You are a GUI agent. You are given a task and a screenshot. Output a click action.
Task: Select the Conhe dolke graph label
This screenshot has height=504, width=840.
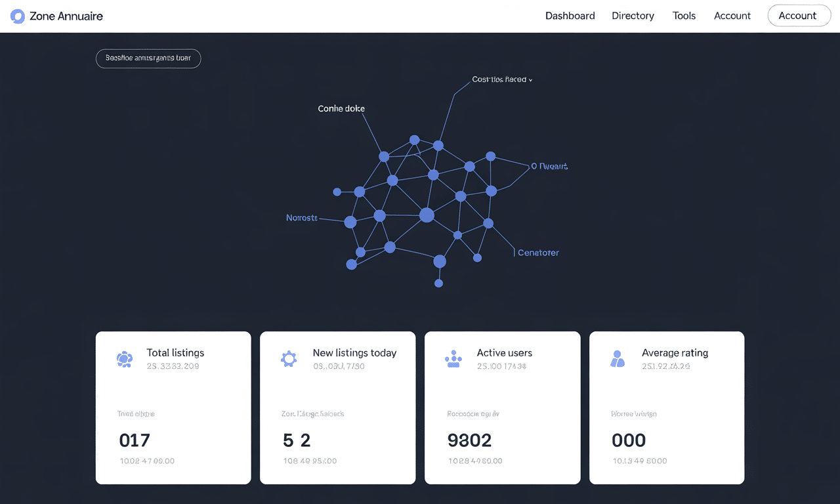coord(341,108)
